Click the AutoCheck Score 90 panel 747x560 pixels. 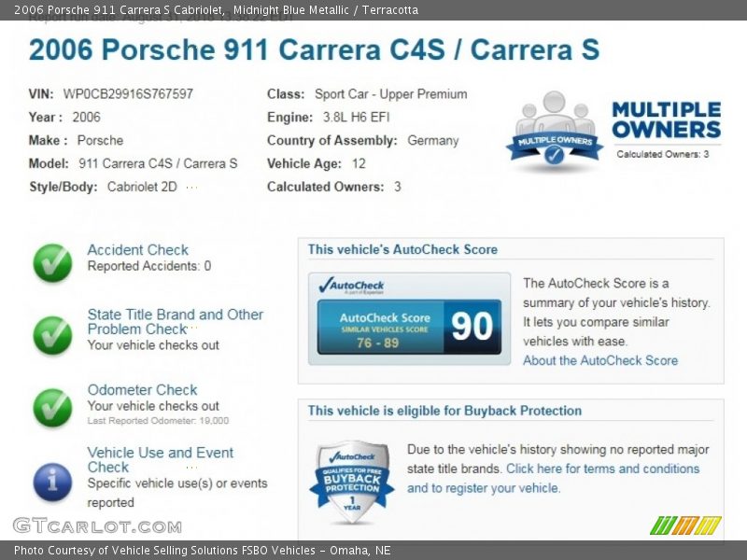(409, 327)
